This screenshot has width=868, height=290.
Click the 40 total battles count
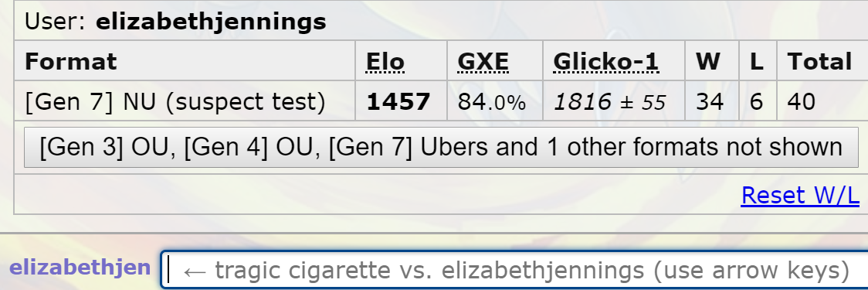point(802,102)
